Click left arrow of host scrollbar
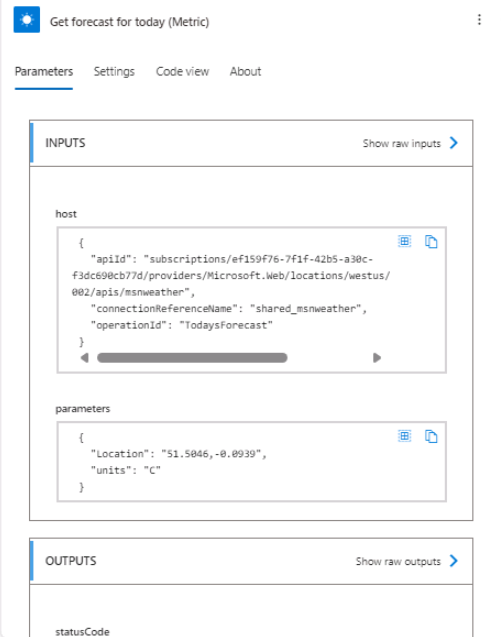 coord(85,358)
